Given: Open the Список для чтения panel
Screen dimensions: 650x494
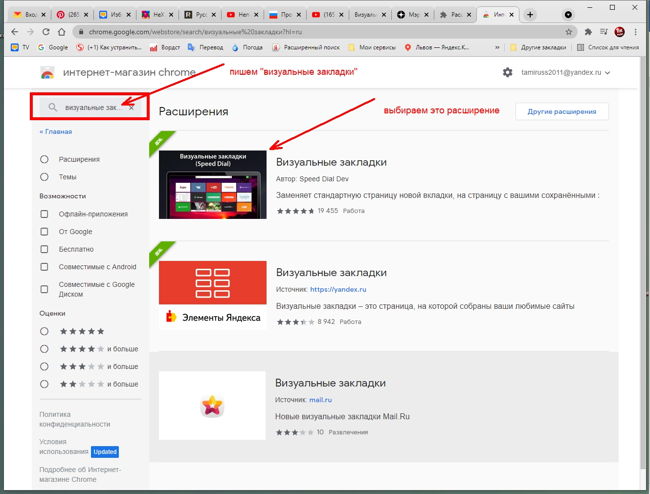Looking at the screenshot, I should (608, 47).
